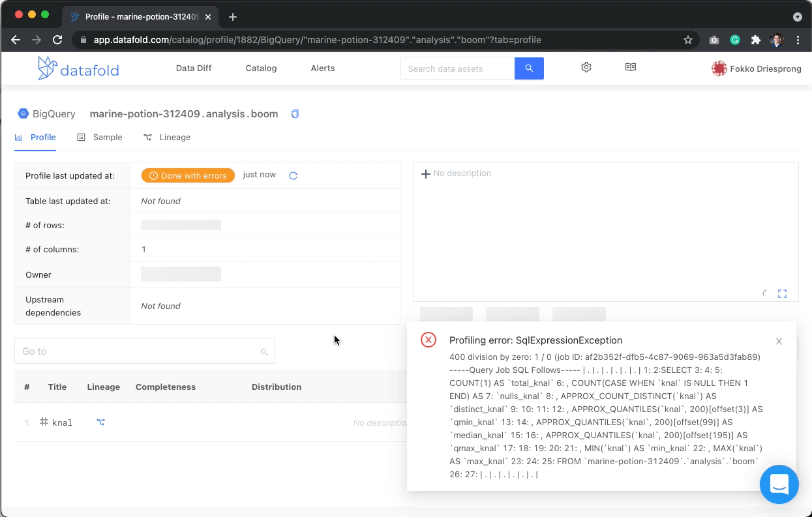Click the BigQuery source icon
Image resolution: width=812 pixels, height=517 pixels.
pos(23,113)
